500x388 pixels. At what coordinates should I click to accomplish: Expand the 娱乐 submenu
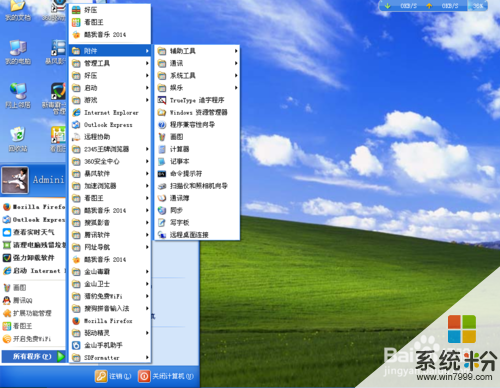(x=197, y=88)
